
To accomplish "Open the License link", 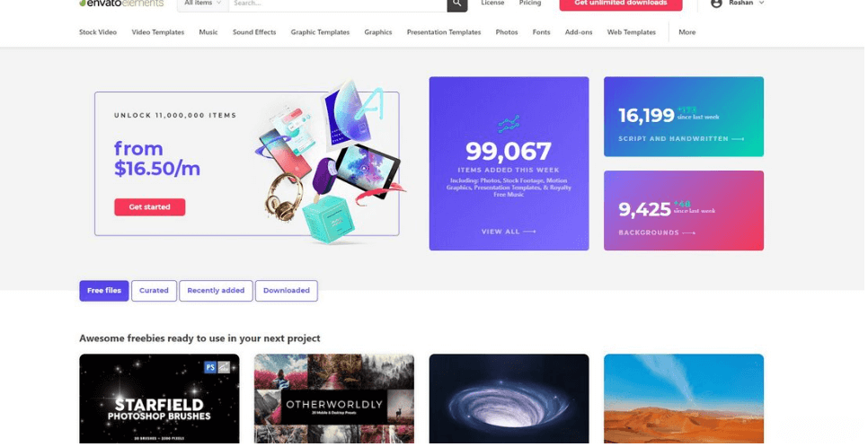I will (x=492, y=4).
